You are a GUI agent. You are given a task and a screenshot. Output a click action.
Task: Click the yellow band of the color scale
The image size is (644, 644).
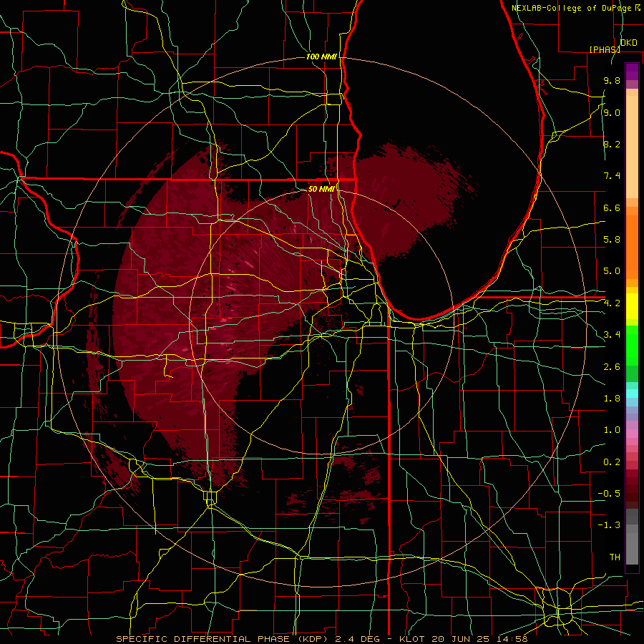click(x=632, y=306)
